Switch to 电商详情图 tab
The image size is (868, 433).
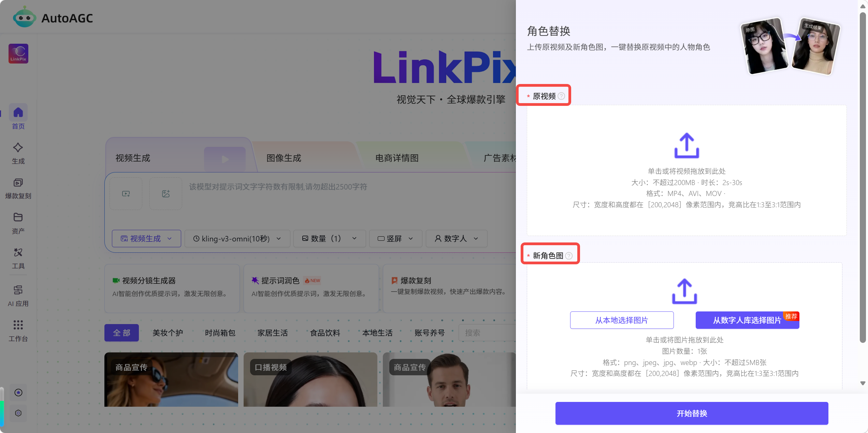point(397,158)
